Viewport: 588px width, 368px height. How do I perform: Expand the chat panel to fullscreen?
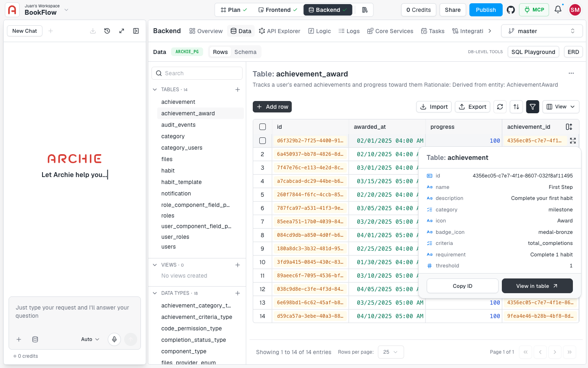pyautogui.click(x=122, y=31)
